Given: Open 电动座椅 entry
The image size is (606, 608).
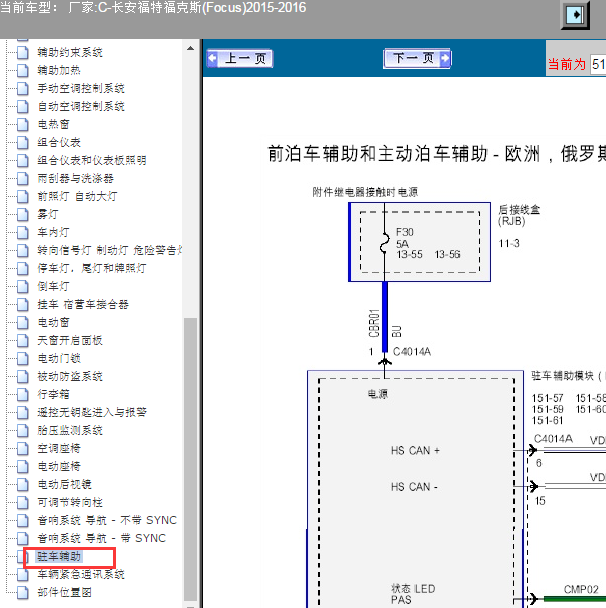Looking at the screenshot, I should 59,466.
